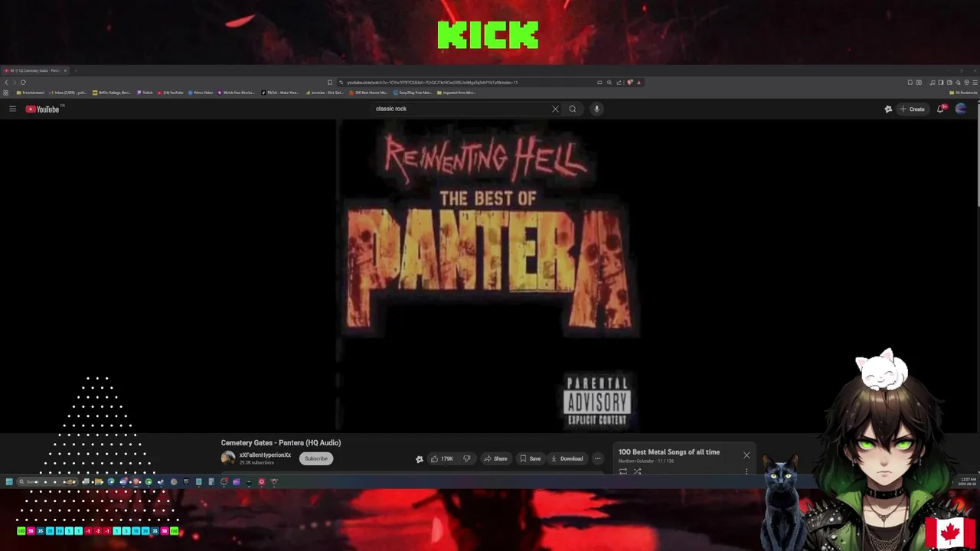Save the video to a playlist

click(530, 458)
